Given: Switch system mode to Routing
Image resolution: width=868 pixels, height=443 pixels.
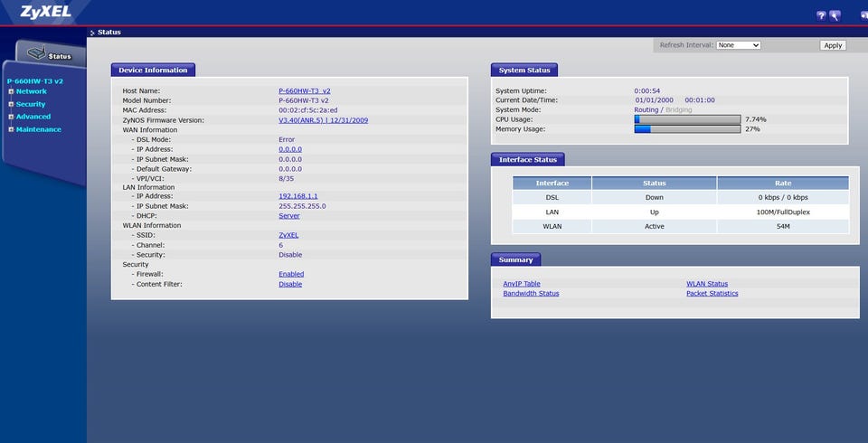Looking at the screenshot, I should (x=646, y=109).
